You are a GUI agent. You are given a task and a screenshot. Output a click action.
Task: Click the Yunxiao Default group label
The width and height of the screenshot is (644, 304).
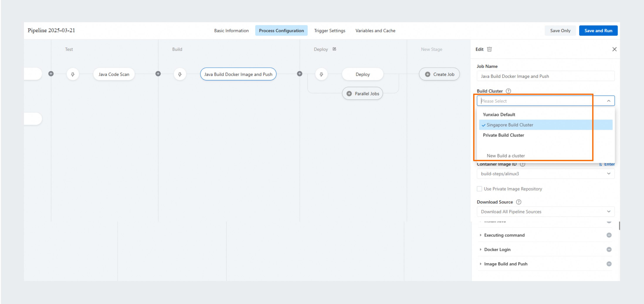(499, 114)
